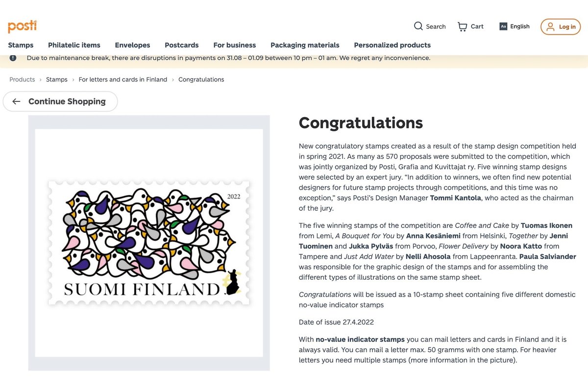
Task: Click the Aa language icon
Action: (503, 26)
